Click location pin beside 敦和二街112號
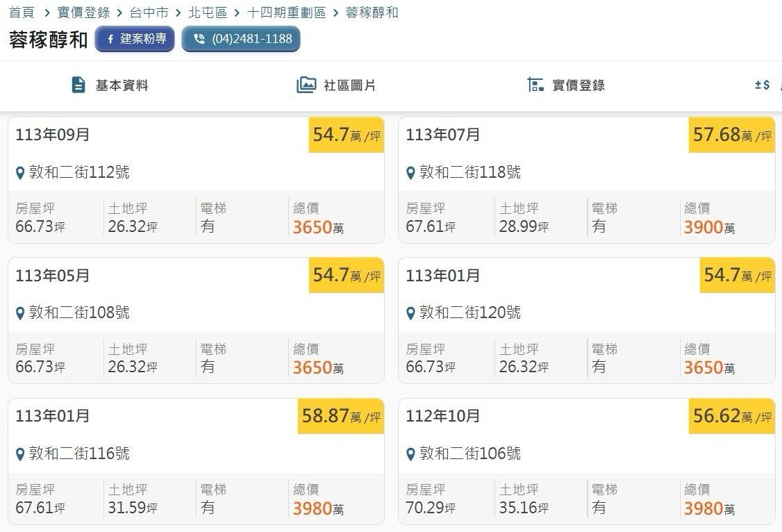 (x=21, y=173)
